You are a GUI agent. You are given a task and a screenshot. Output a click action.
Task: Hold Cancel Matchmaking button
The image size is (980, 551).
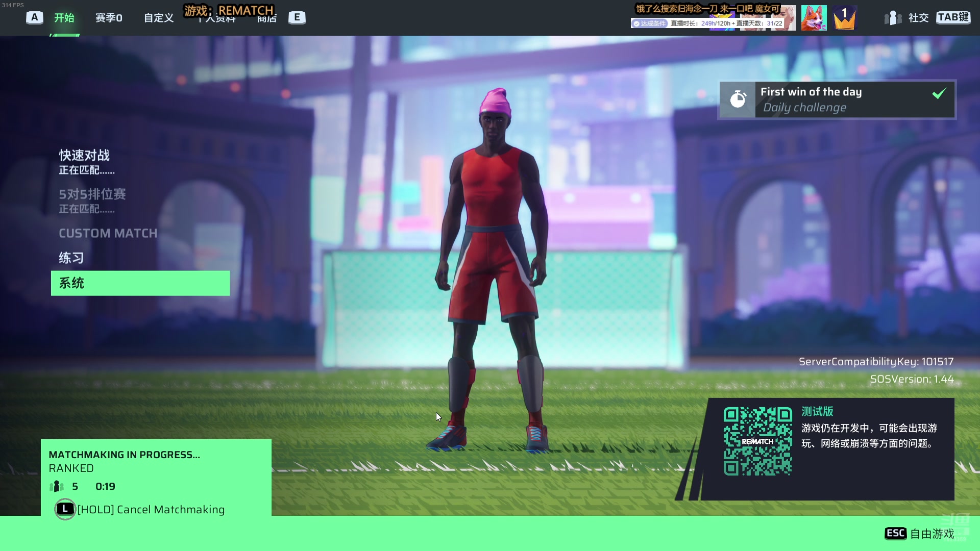click(151, 509)
